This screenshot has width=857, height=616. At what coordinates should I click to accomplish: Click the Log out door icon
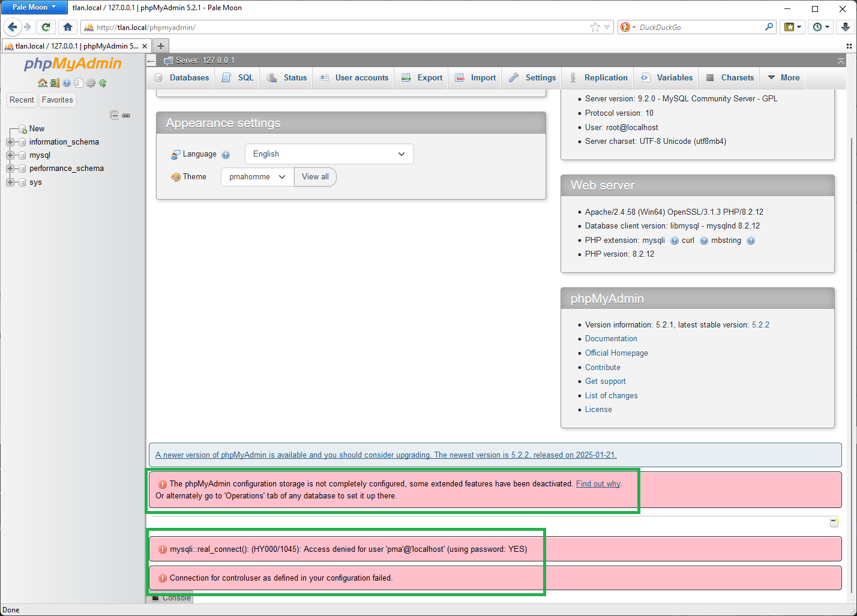pos(55,83)
